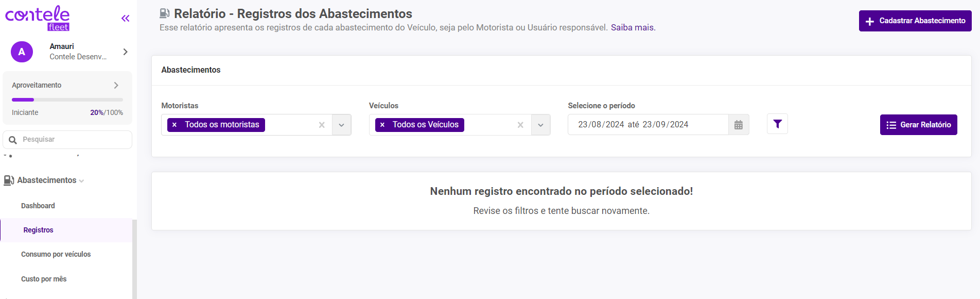980x299 pixels.
Task: Open Custo por mês menu item
Action: (44, 279)
